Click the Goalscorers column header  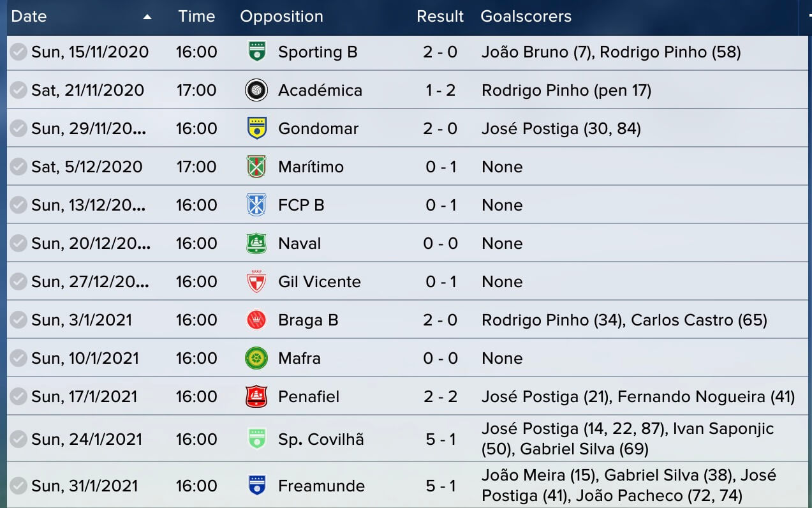526,17
